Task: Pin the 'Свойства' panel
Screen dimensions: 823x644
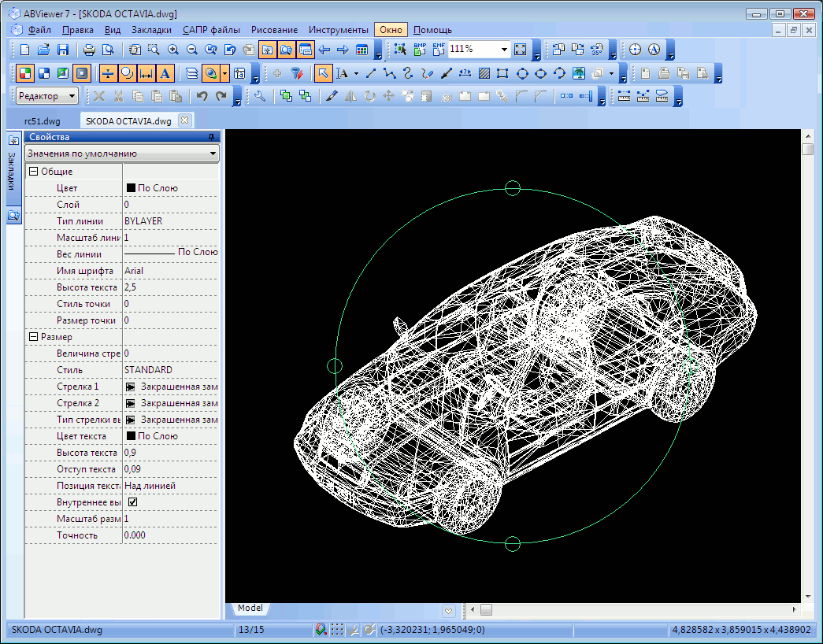Action: coord(212,137)
